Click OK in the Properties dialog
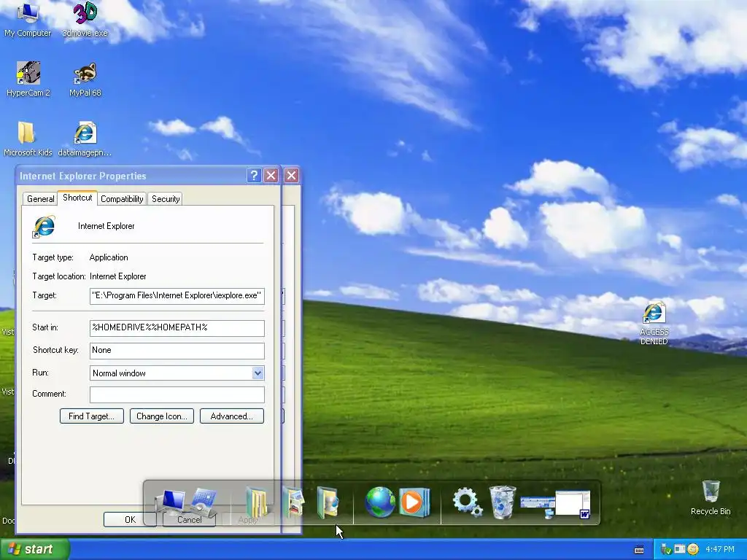This screenshot has width=747, height=560. pyautogui.click(x=130, y=519)
